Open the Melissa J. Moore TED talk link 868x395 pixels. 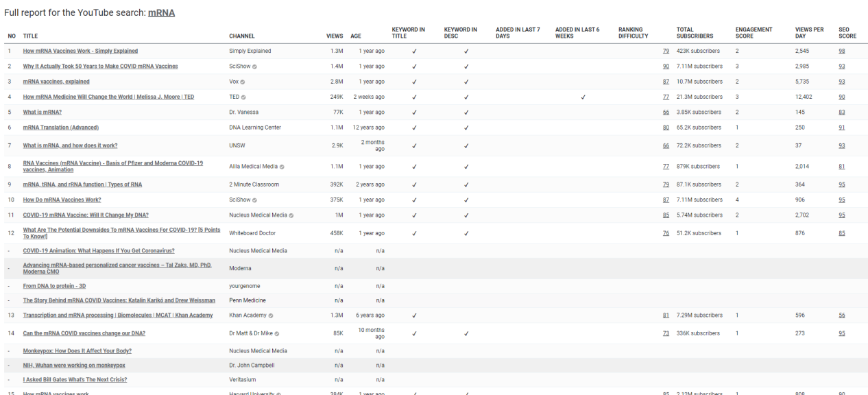108,97
